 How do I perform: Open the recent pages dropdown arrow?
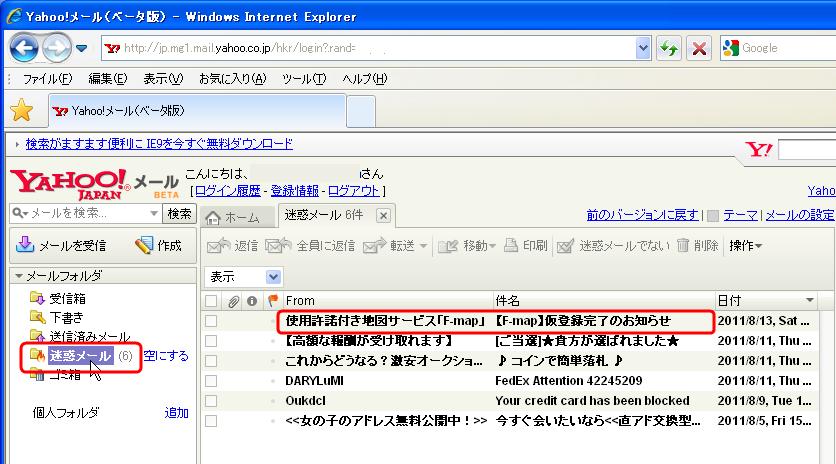[81, 49]
